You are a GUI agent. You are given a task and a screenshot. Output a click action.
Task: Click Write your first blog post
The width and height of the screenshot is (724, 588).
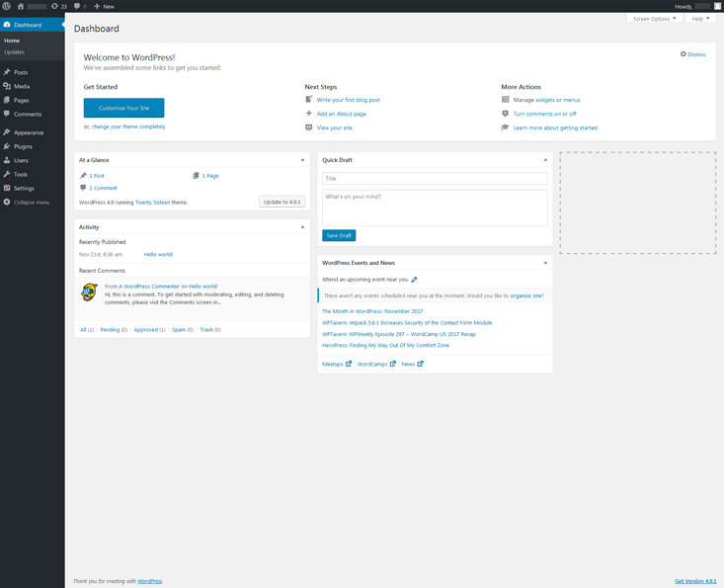pyautogui.click(x=348, y=100)
